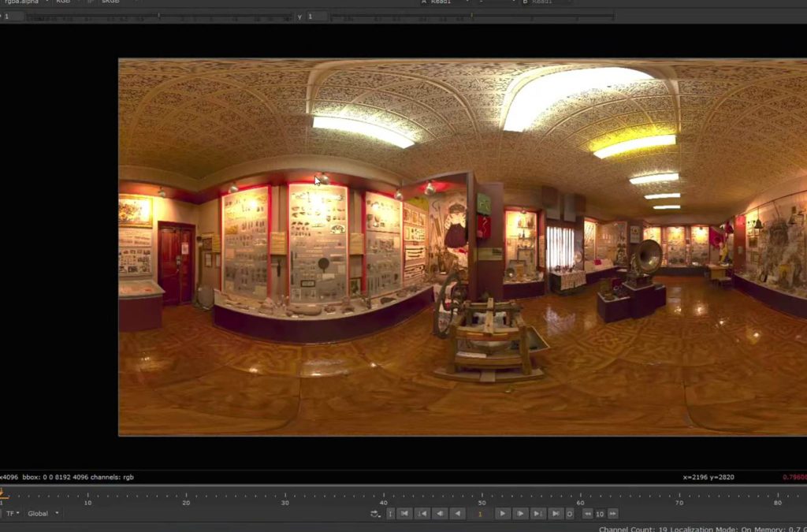
Task: Jump to the first frame
Action: pos(404,514)
